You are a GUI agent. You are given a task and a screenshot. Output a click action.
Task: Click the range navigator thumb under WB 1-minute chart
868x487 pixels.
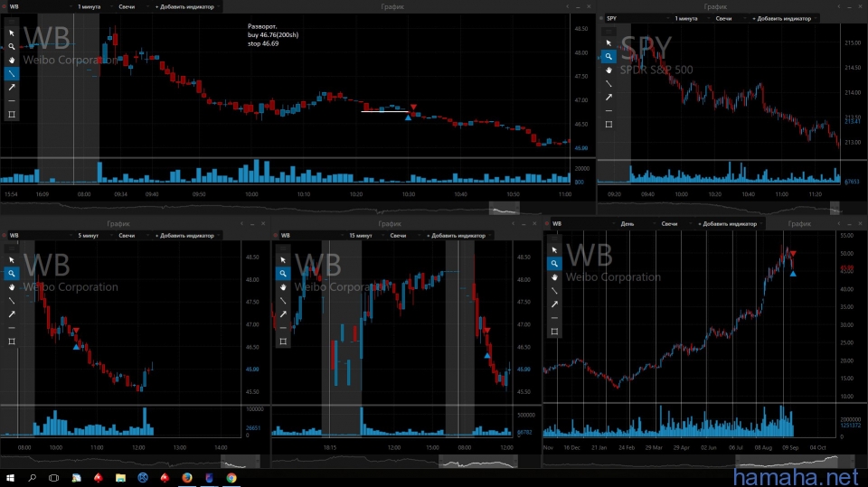click(505, 208)
